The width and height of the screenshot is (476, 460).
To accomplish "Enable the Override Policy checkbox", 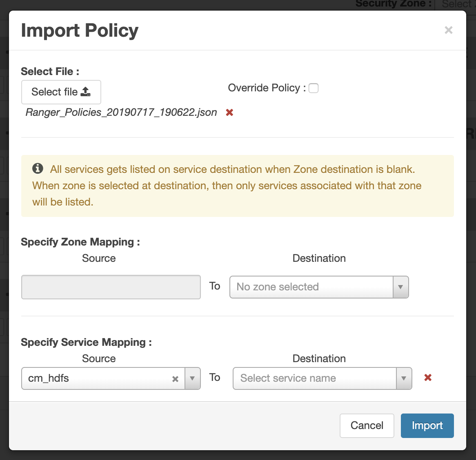I will pos(314,88).
